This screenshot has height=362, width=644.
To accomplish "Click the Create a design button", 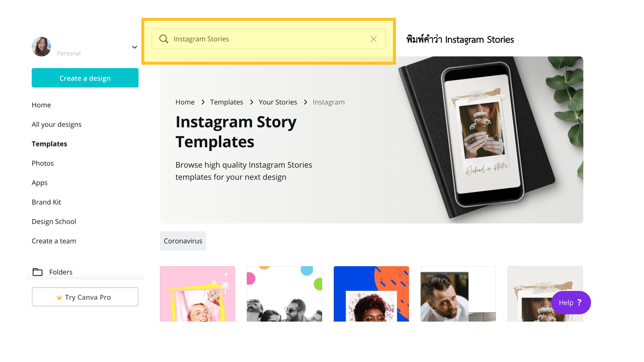I will [85, 78].
